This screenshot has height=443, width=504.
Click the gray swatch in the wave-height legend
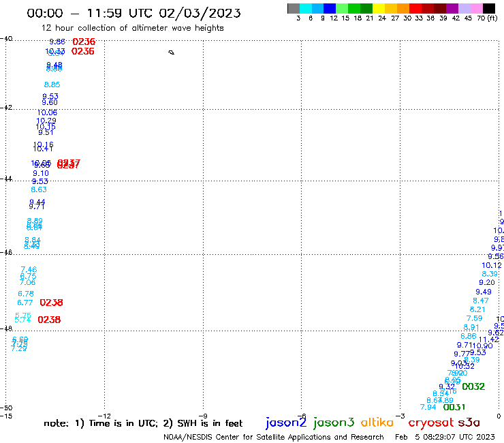coord(294,8)
